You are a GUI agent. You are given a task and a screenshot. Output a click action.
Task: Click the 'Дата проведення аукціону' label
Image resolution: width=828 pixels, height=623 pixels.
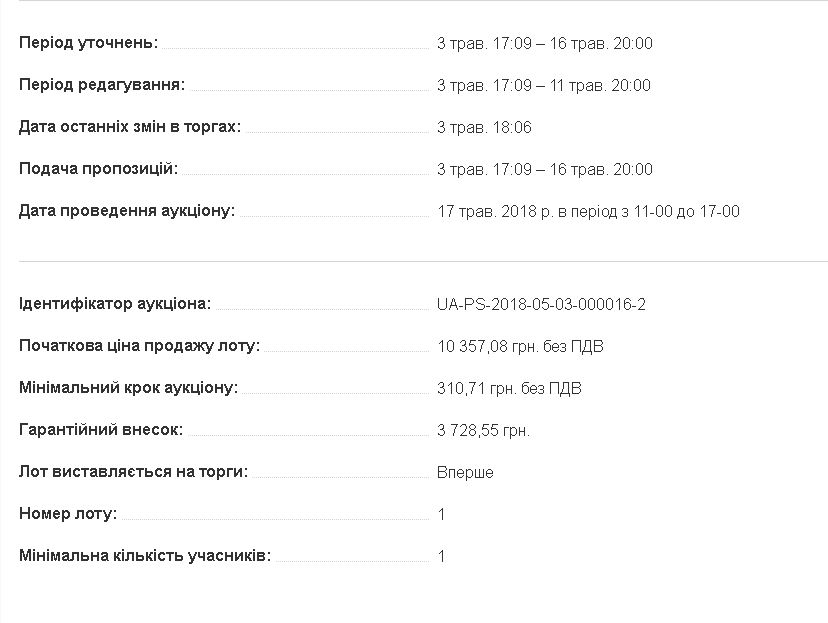(x=127, y=211)
